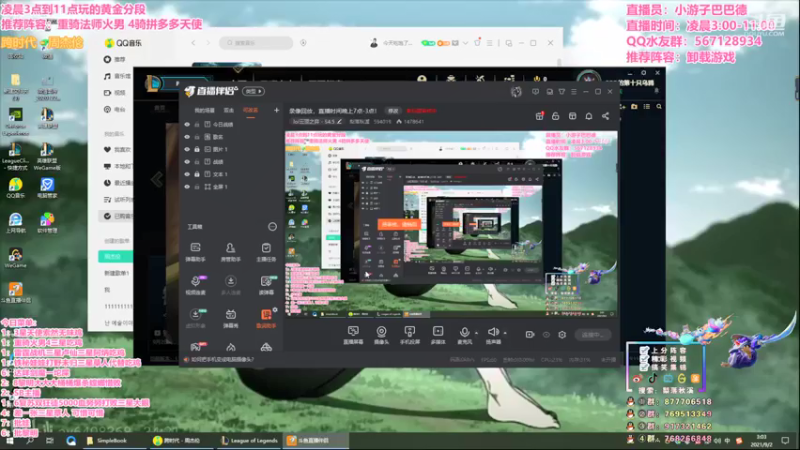This screenshot has width=800, height=450.
Task: Open the League of Legends taskbar button
Action: 249,440
